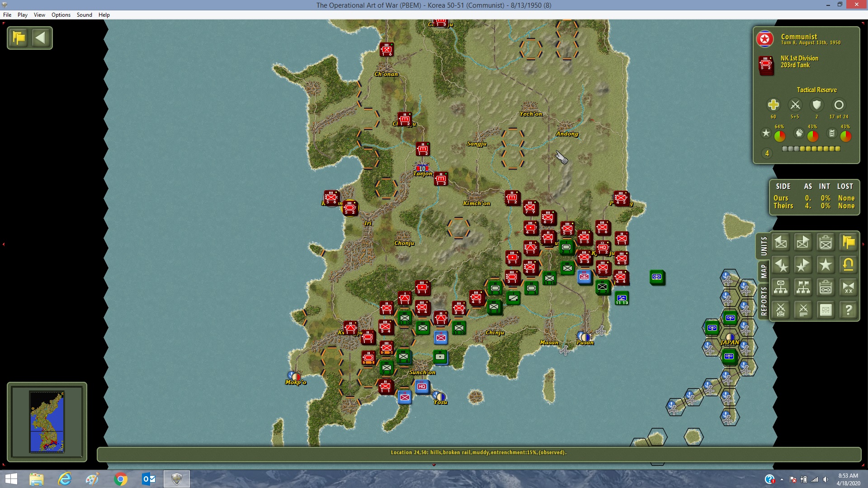Click the circle movement icon
Image resolution: width=868 pixels, height=488 pixels.
click(x=839, y=105)
